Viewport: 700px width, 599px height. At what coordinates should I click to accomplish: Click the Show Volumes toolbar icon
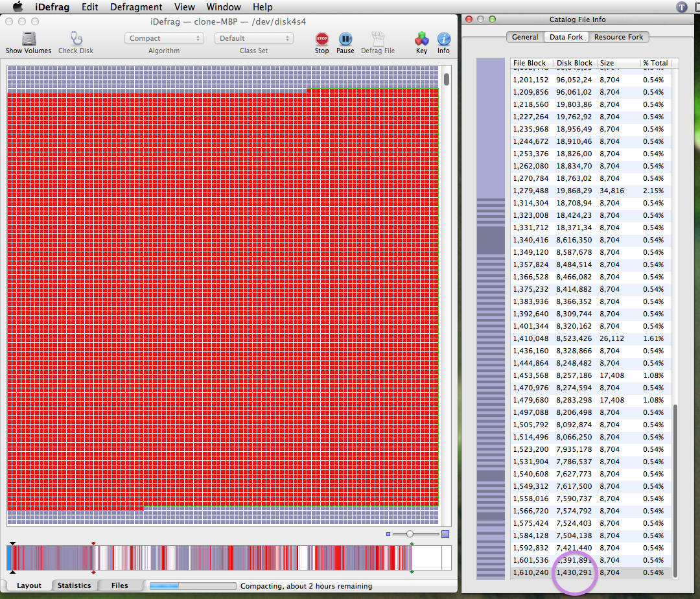coord(29,39)
